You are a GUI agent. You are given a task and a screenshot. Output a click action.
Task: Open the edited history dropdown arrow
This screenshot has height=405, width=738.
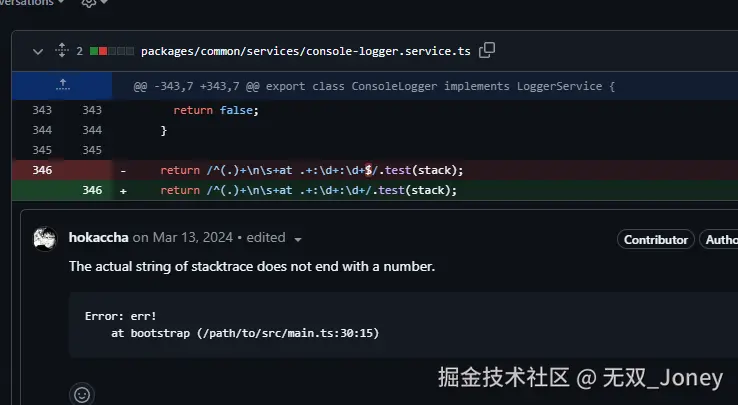coord(297,239)
